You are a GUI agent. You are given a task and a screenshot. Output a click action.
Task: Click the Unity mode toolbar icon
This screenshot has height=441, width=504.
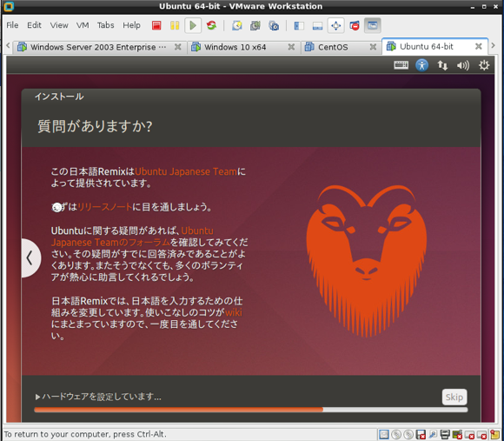point(355,25)
